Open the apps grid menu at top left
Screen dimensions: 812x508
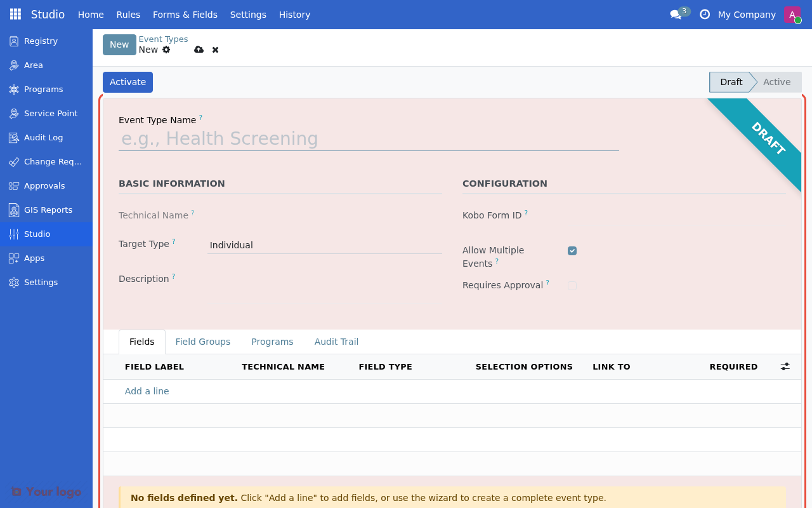coord(14,13)
